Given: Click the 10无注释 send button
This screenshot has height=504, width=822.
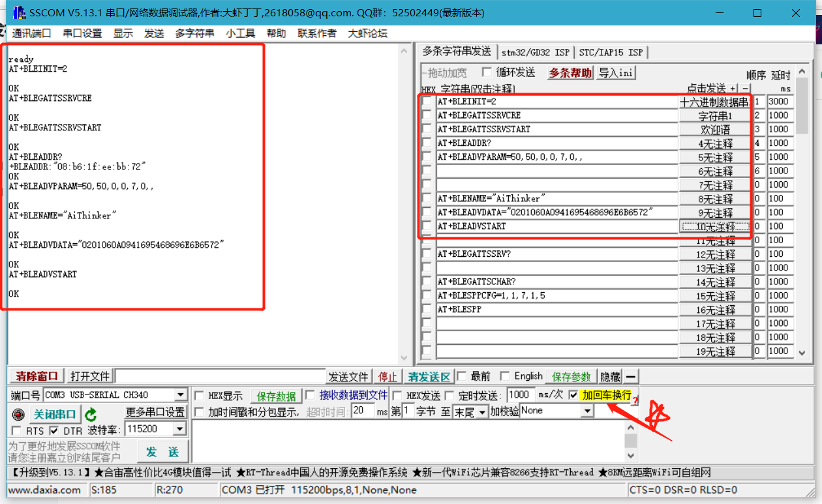Looking at the screenshot, I should pos(715,226).
